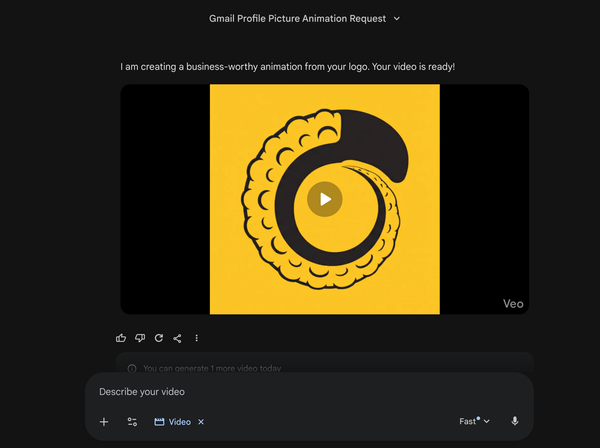Give the response a thumbs down
600x448 pixels.
click(x=140, y=338)
